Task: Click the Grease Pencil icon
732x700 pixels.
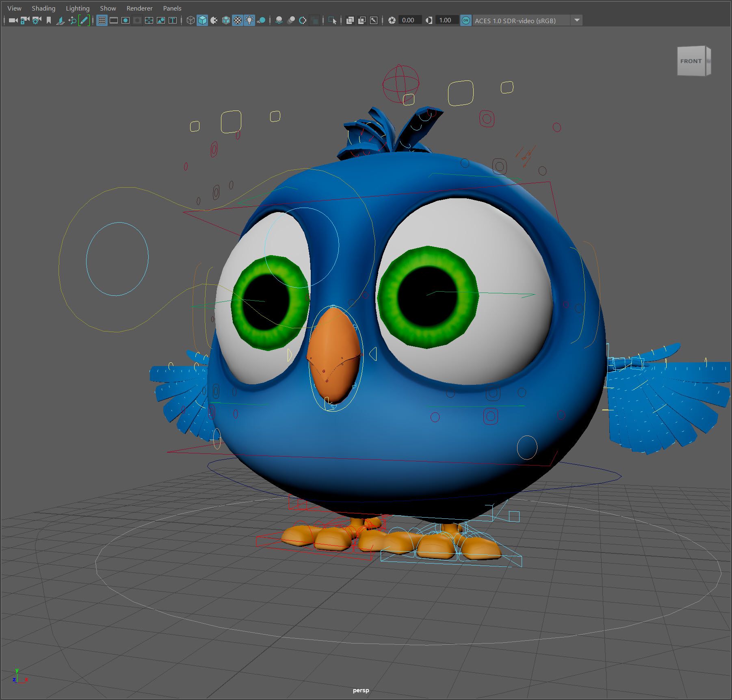Action: [x=84, y=20]
